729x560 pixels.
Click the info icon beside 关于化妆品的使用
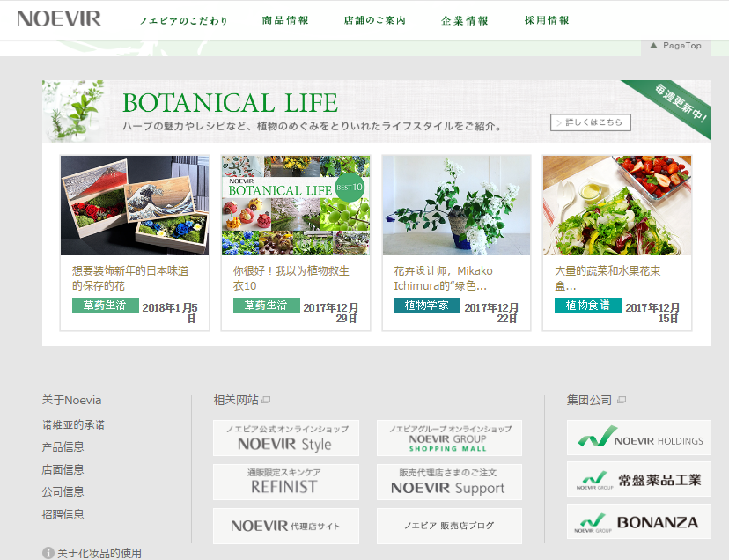[x=48, y=553]
